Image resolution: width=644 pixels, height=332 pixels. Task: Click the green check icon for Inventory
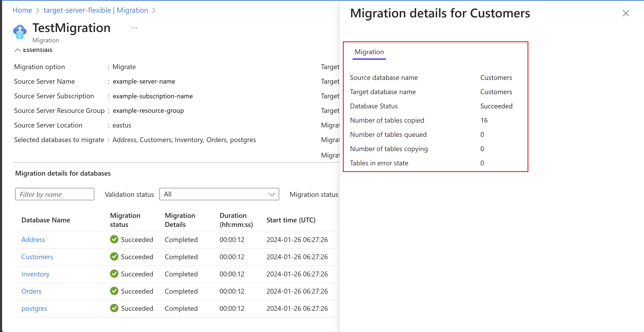click(114, 274)
